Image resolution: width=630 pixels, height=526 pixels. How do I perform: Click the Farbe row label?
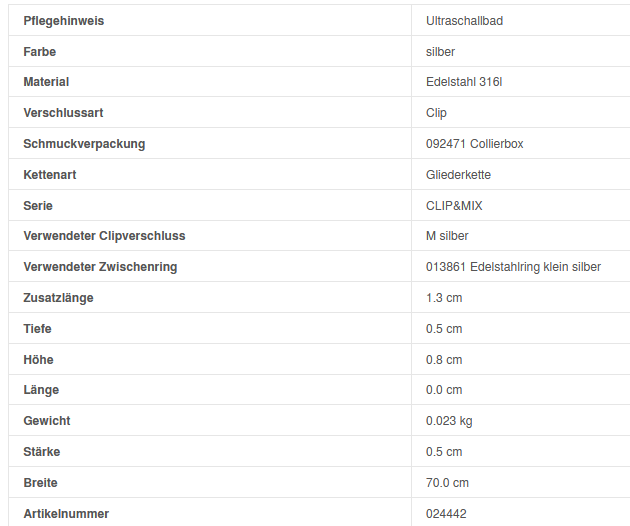point(40,51)
